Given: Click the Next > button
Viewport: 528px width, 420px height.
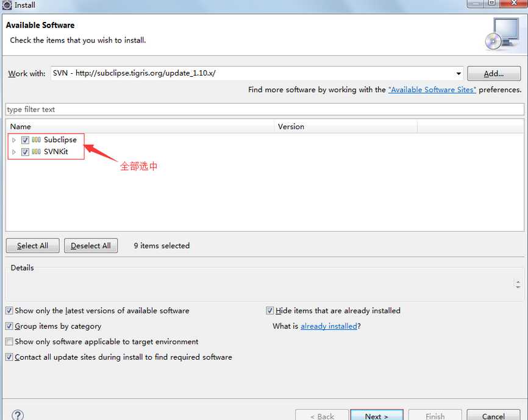Looking at the screenshot, I should (376, 415).
